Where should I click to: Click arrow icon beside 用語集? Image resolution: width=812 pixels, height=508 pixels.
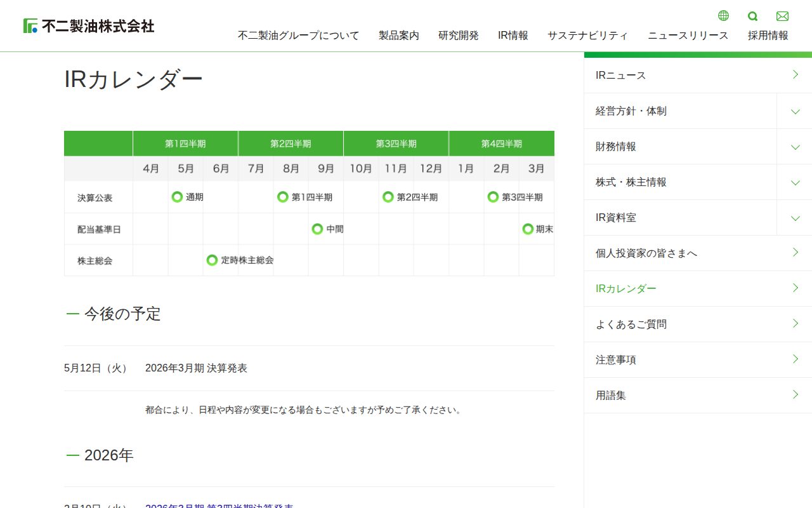tap(796, 395)
